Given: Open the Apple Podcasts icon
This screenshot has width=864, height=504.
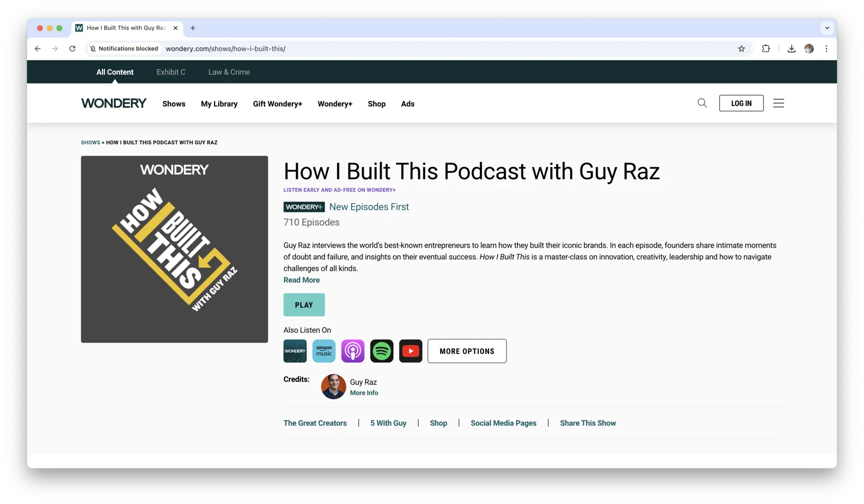Looking at the screenshot, I should click(x=353, y=350).
